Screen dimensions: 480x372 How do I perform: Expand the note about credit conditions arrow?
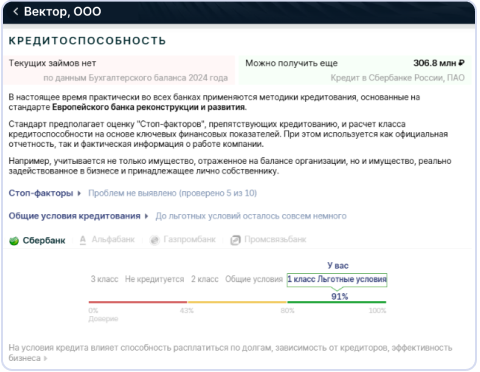click(x=45, y=358)
